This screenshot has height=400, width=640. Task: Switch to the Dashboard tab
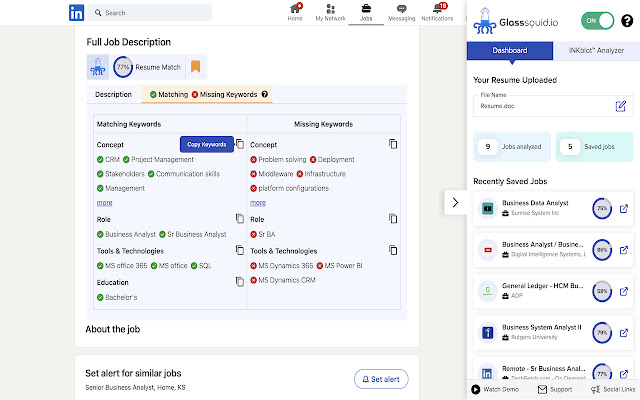510,51
